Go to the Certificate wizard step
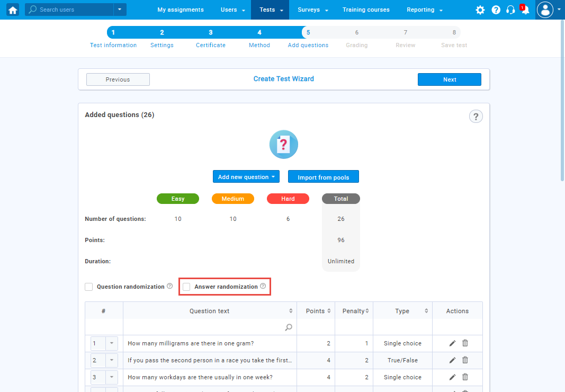 210,38
